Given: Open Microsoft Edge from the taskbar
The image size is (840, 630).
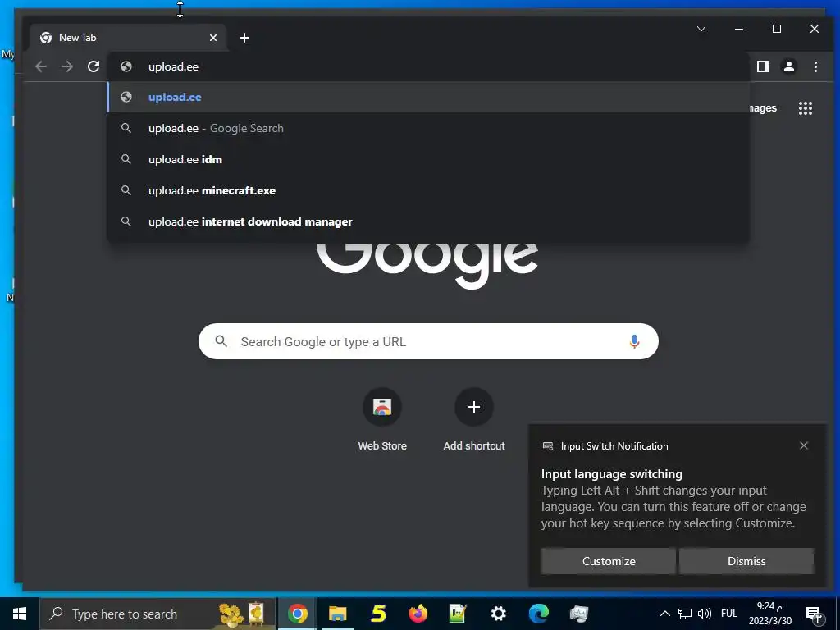Looking at the screenshot, I should click(x=539, y=614).
